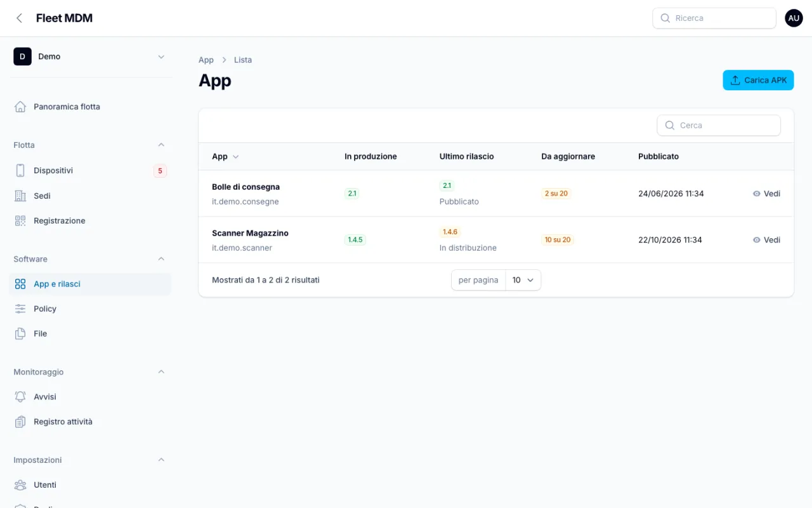Click the house icon for Panoramica flotta

coord(20,107)
